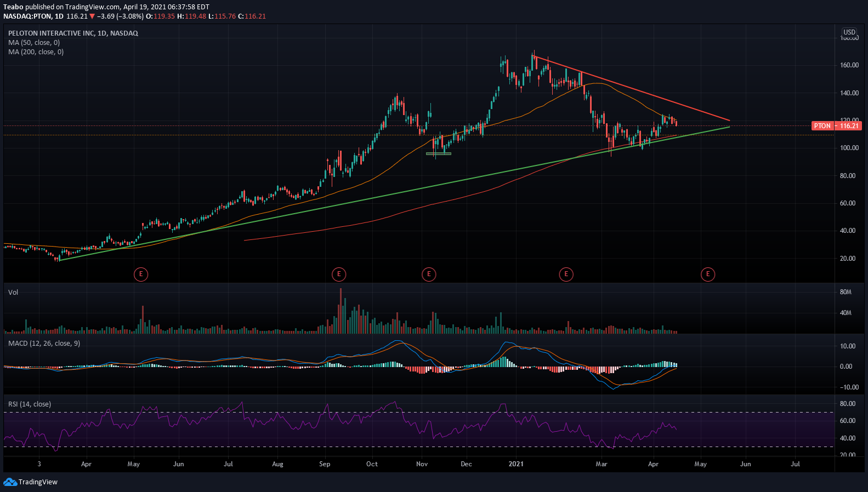Viewport: 868px width, 492px height.
Task: Click the 100.00 price axis label
Action: click(849, 148)
